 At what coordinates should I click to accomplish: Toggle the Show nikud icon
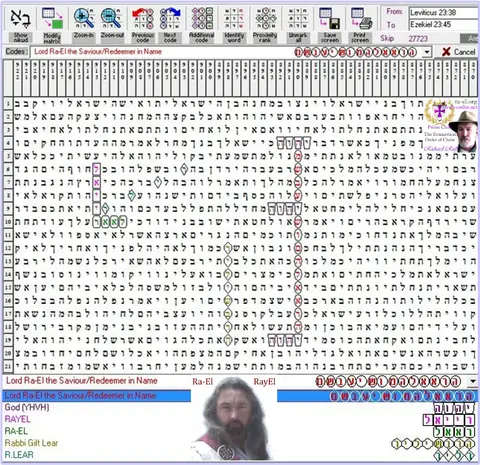(20, 25)
